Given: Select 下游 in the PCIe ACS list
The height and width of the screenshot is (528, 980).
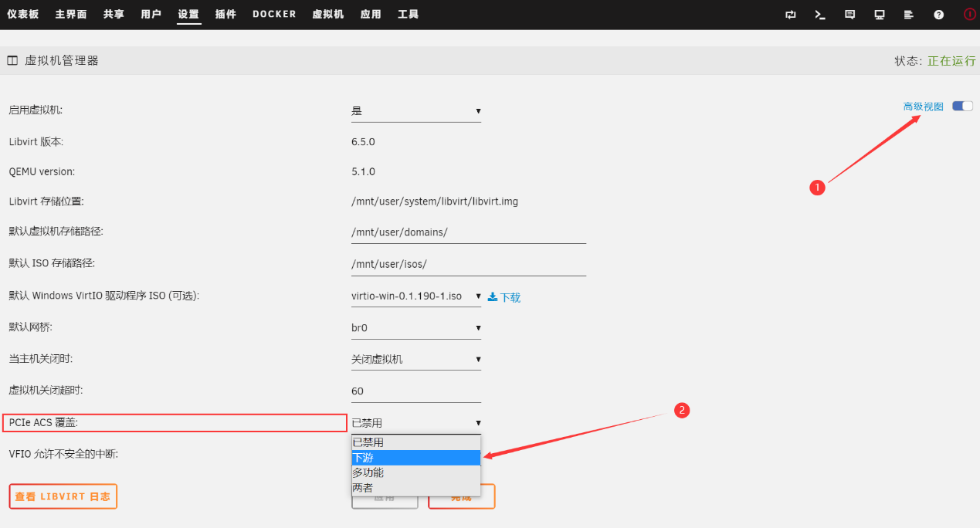Looking at the screenshot, I should pos(415,458).
